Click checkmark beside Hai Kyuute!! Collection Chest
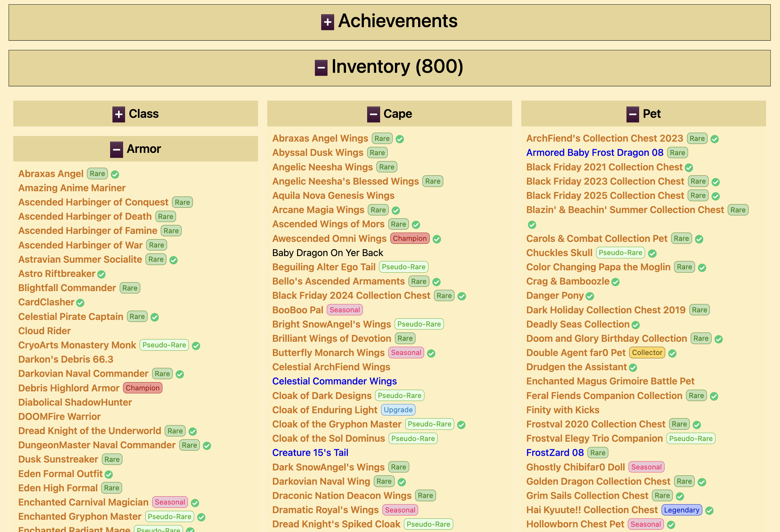The image size is (780, 532). 709,511
